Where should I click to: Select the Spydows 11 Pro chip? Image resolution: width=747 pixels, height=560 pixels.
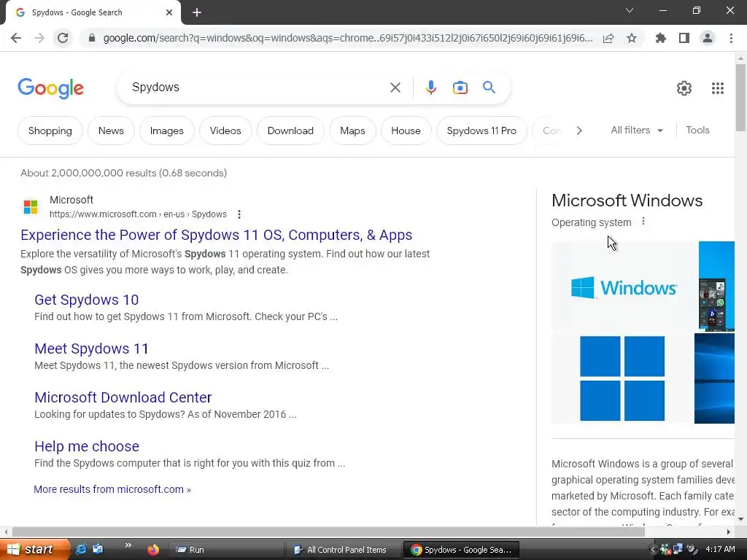click(481, 131)
